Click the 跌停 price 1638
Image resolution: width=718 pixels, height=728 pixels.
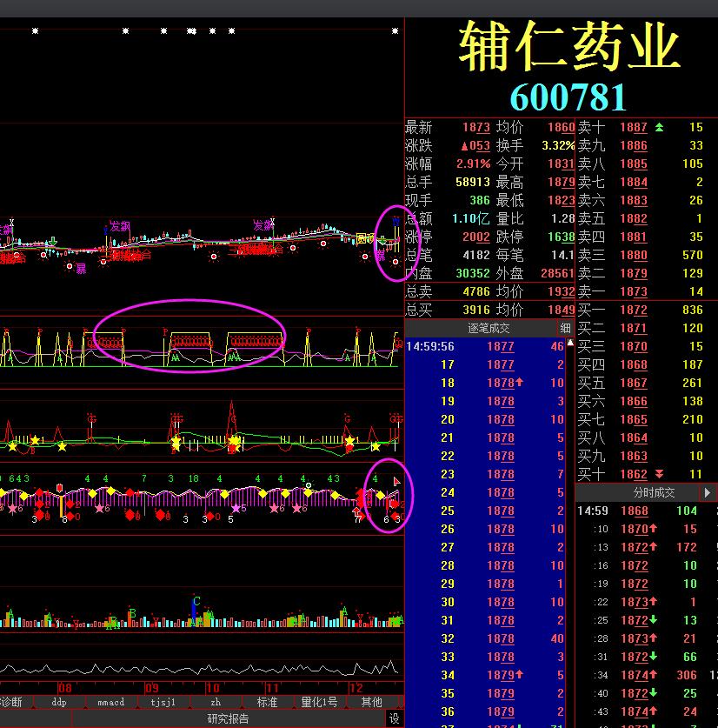pyautogui.click(x=562, y=237)
